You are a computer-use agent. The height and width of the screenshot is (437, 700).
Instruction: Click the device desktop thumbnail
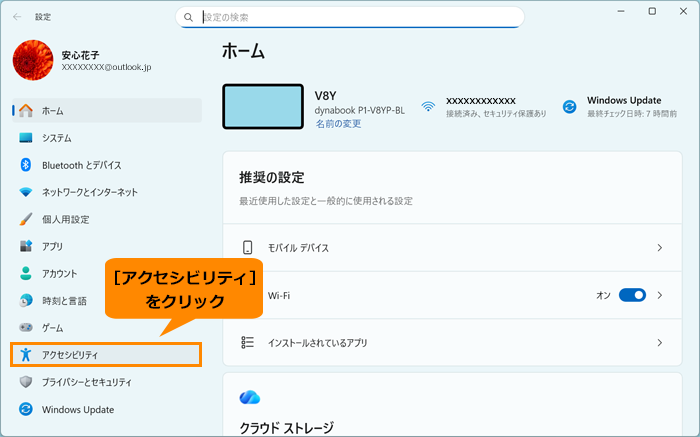[263, 107]
